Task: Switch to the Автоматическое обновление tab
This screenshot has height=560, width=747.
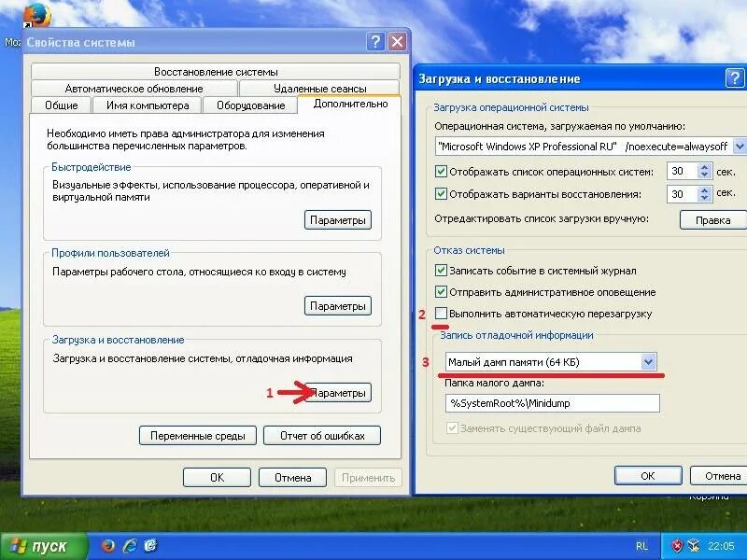Action: coord(134,89)
